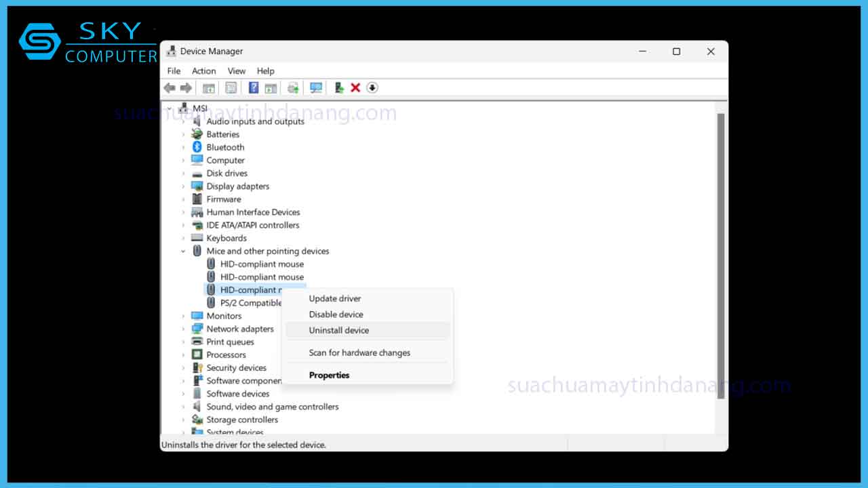Collapse Mice and other pointing devices
868x488 pixels.
183,251
